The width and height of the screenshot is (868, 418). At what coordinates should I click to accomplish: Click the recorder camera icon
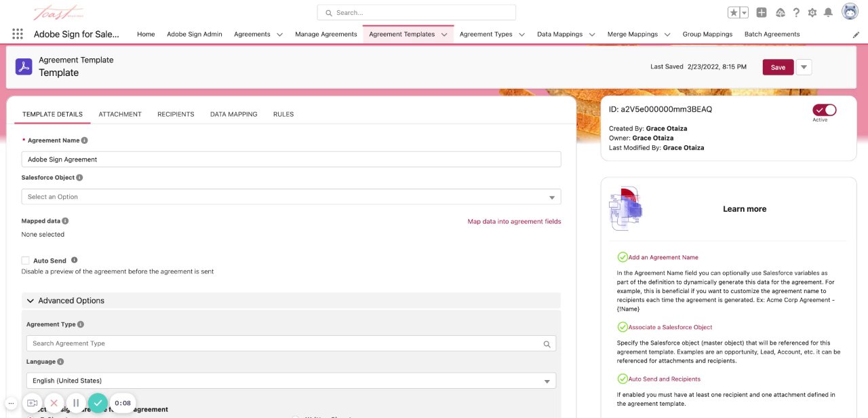tap(32, 403)
